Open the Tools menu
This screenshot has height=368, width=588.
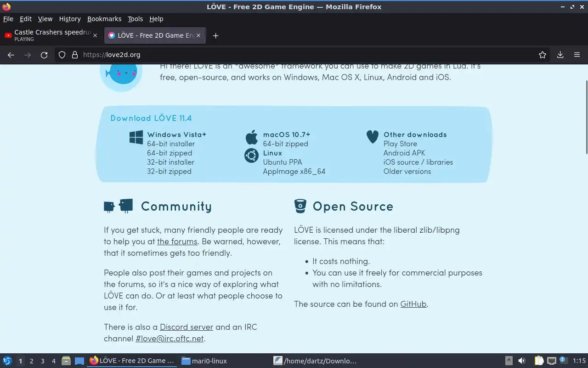click(x=136, y=19)
